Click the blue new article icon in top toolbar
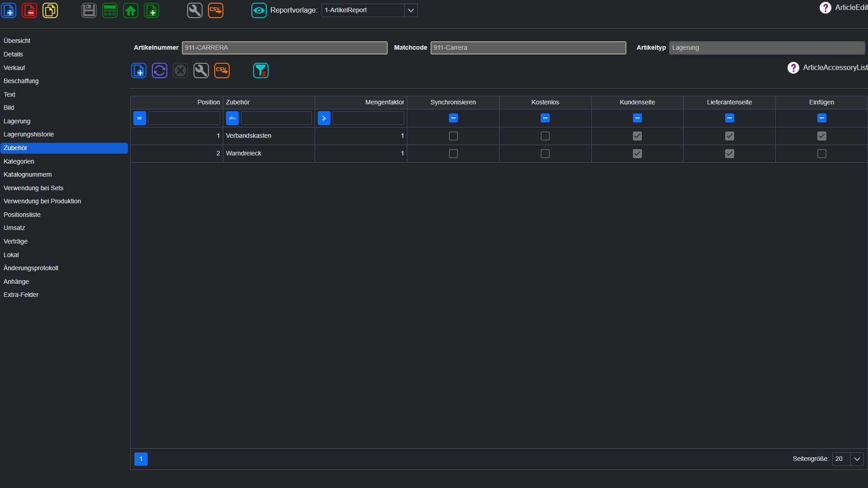This screenshot has width=868, height=488. pos(9,10)
